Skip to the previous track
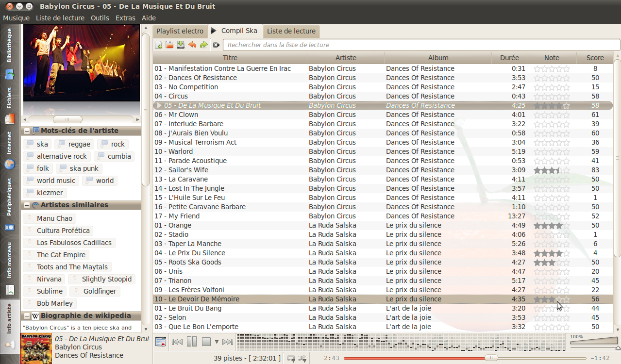This screenshot has height=364, width=621. click(177, 342)
